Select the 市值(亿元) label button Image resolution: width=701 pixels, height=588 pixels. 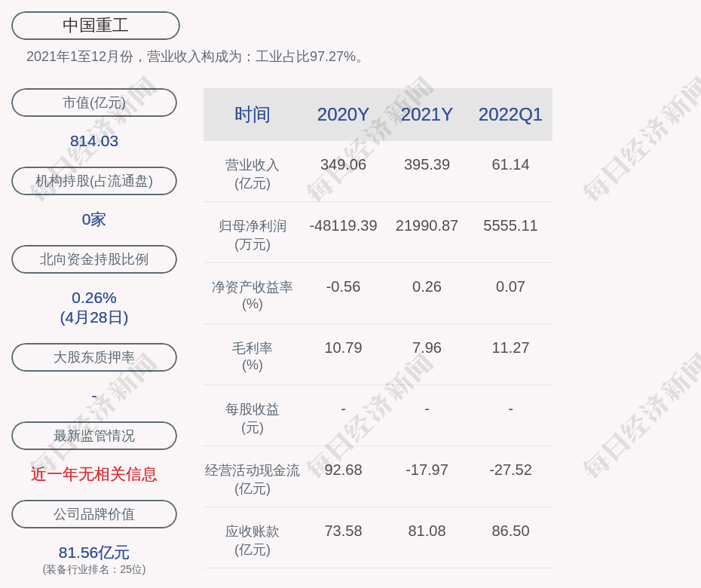pos(94,103)
